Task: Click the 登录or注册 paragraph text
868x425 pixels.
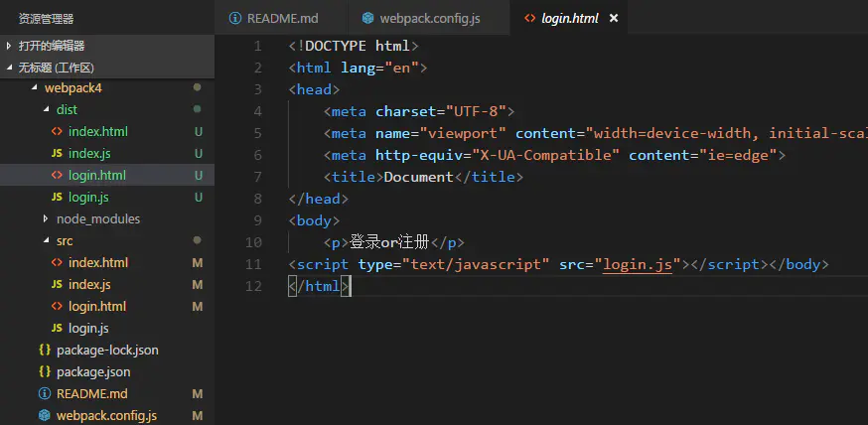Action: (x=389, y=242)
